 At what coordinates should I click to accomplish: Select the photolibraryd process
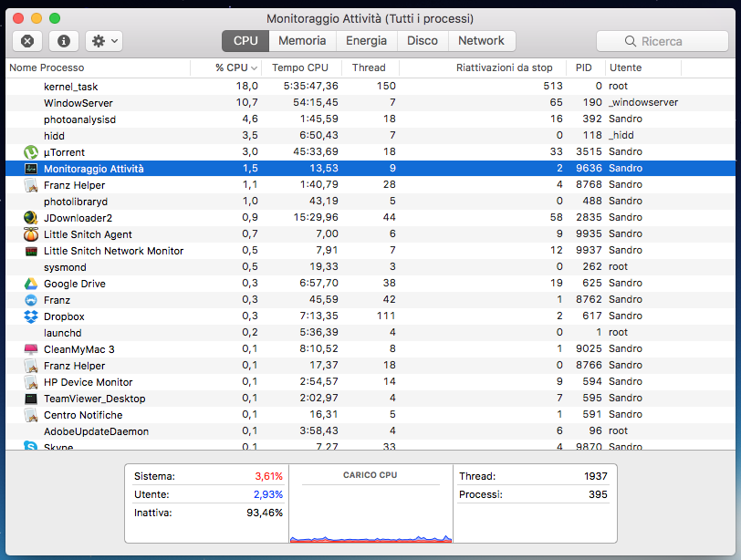(370, 202)
